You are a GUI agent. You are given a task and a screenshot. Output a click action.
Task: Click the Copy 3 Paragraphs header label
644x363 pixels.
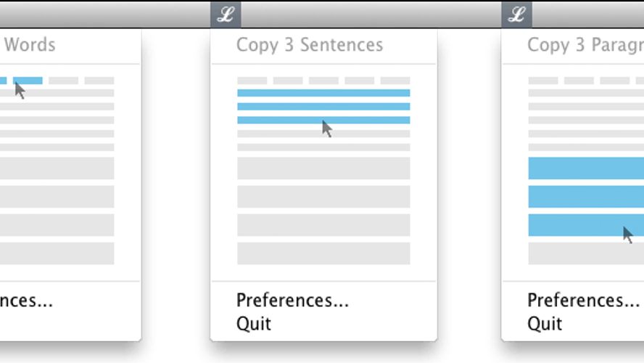click(585, 45)
